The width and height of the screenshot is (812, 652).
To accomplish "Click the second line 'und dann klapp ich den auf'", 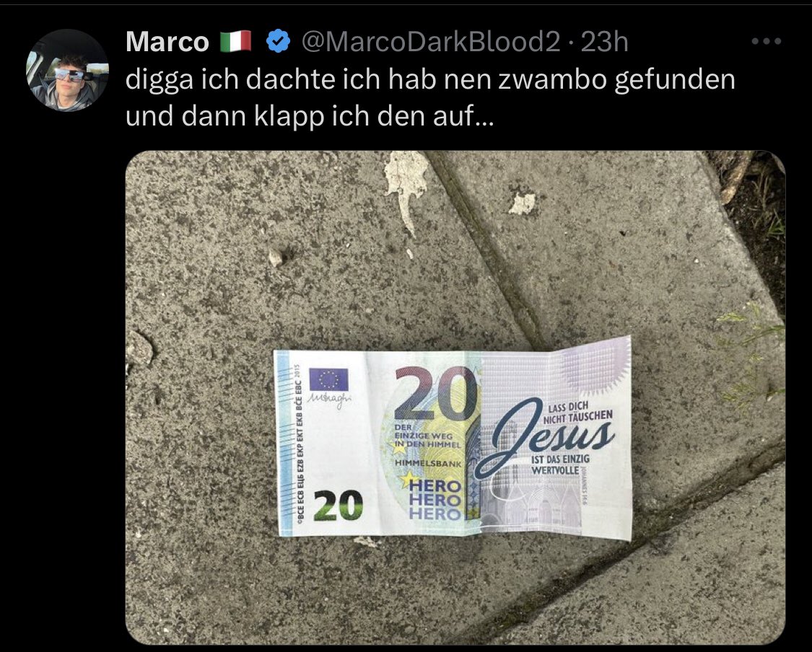I will click(x=310, y=116).
